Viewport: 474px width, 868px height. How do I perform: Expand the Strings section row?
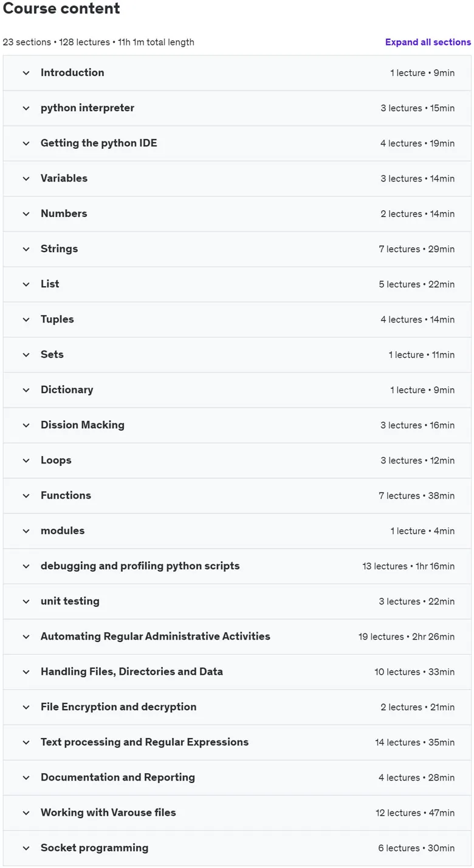tap(237, 249)
